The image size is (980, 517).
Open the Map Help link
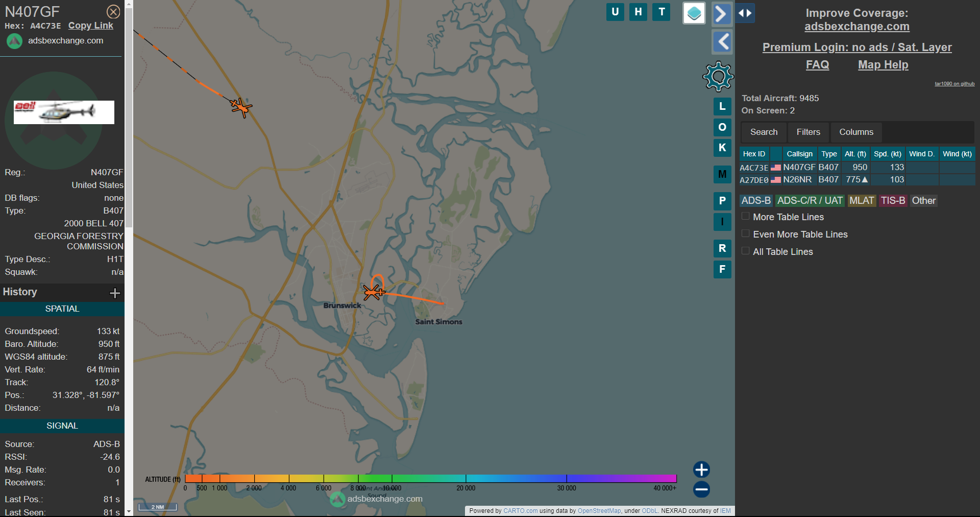pos(883,65)
